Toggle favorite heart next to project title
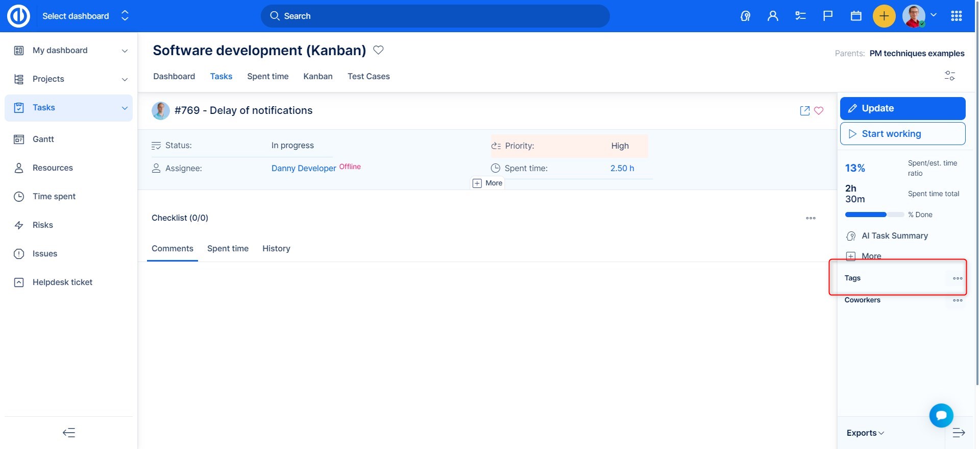 click(x=378, y=50)
